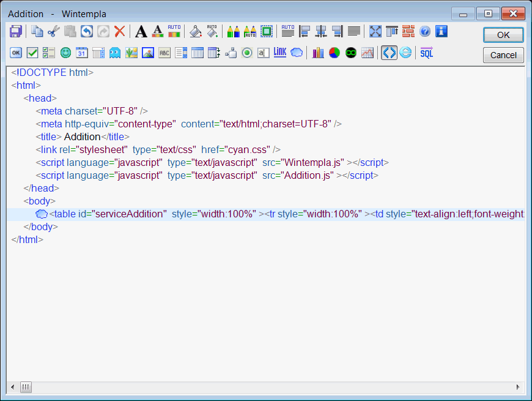Viewport: 532px width, 401px height.
Task: Apply AUTO color with the color-bars icon
Action: [x=174, y=32]
